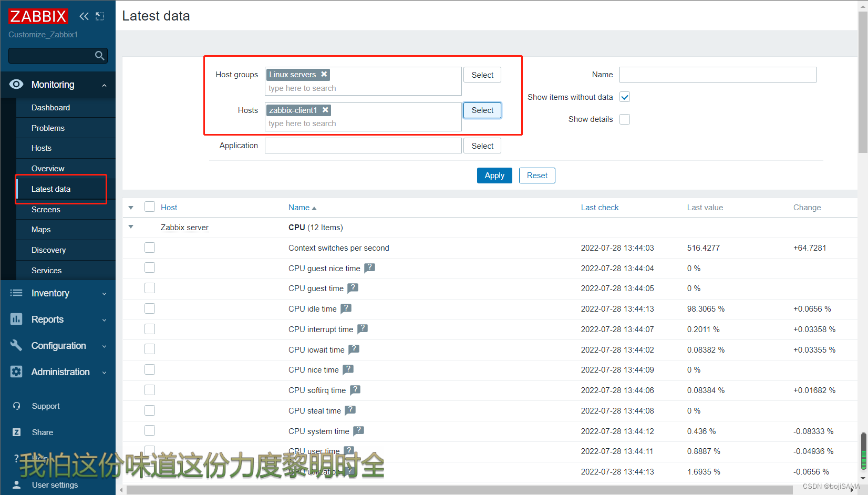This screenshot has width=868, height=495.
Task: Sort table by Host column
Action: 169,208
